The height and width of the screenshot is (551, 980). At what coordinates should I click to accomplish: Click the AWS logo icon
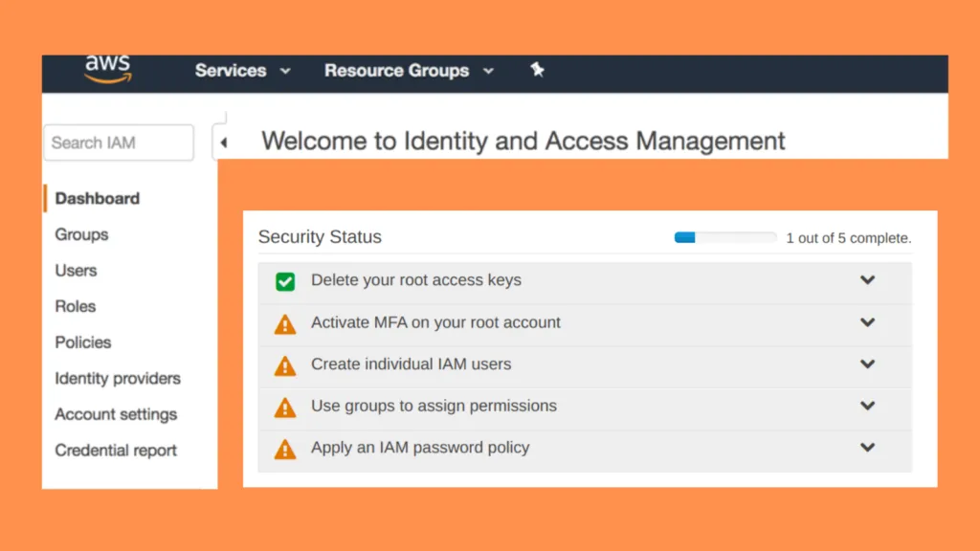click(x=107, y=69)
